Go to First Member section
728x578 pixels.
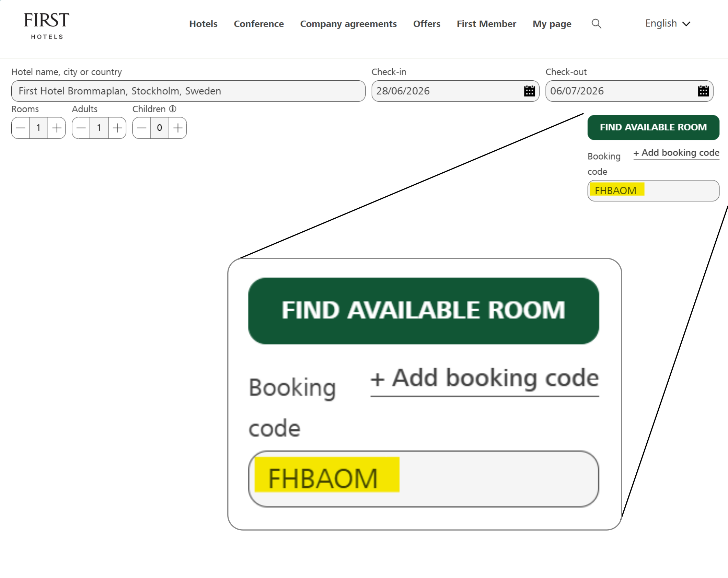pyautogui.click(x=486, y=24)
